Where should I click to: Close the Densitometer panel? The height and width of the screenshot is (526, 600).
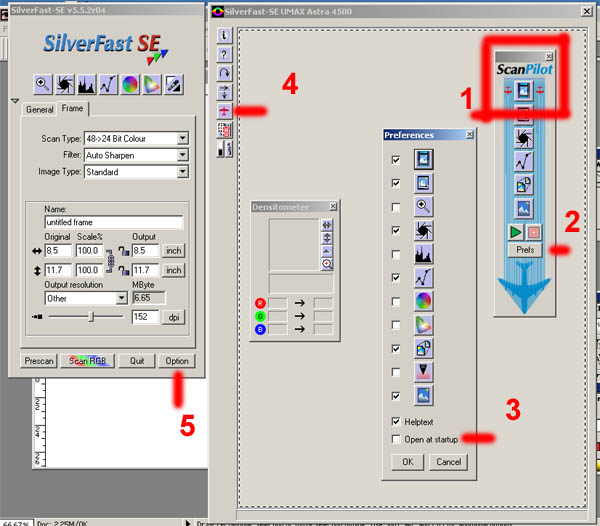[333, 207]
